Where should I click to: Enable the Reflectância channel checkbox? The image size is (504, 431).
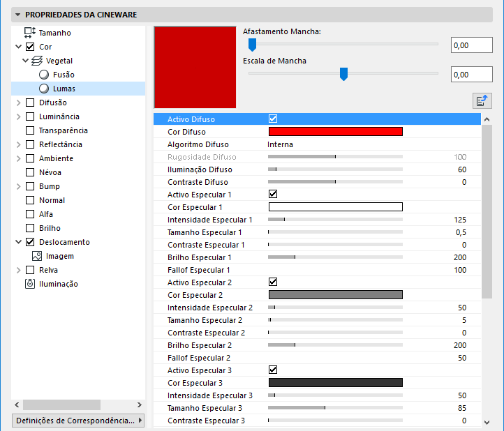point(30,144)
